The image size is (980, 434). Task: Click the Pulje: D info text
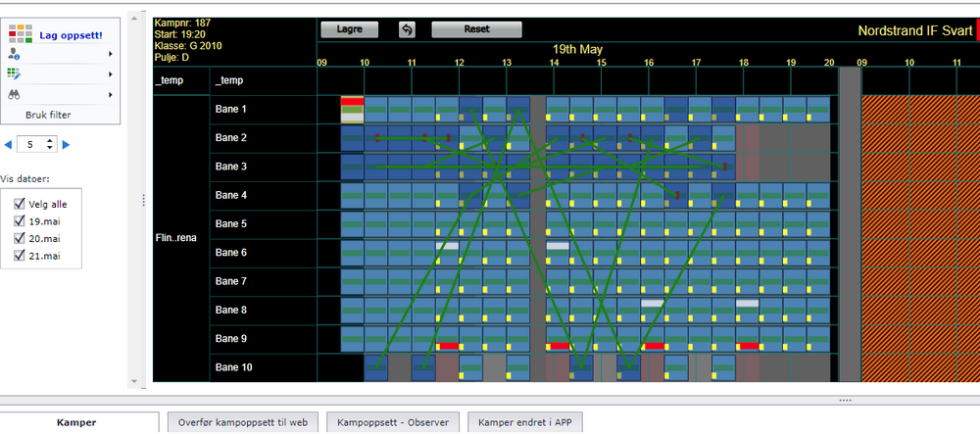pos(171,58)
